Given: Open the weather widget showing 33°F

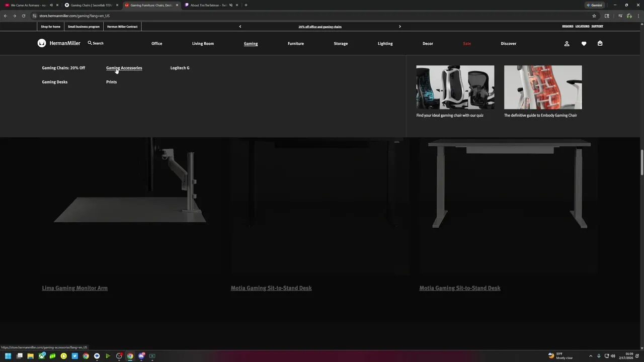Looking at the screenshot, I should click(560, 356).
